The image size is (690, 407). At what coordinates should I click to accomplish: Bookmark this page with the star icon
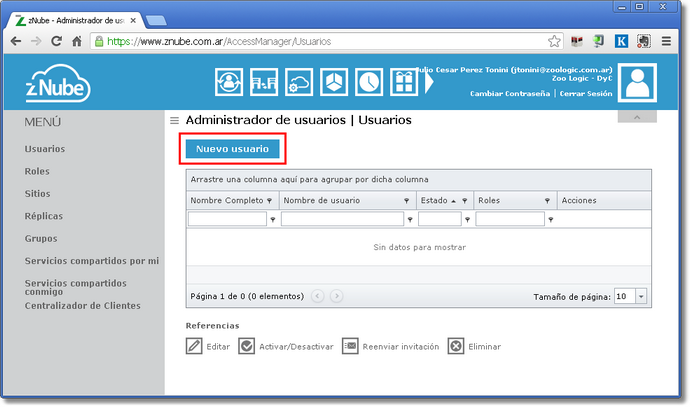point(554,42)
